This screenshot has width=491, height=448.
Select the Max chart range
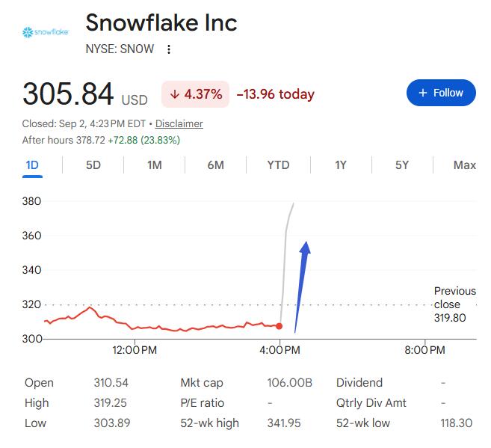(x=465, y=165)
